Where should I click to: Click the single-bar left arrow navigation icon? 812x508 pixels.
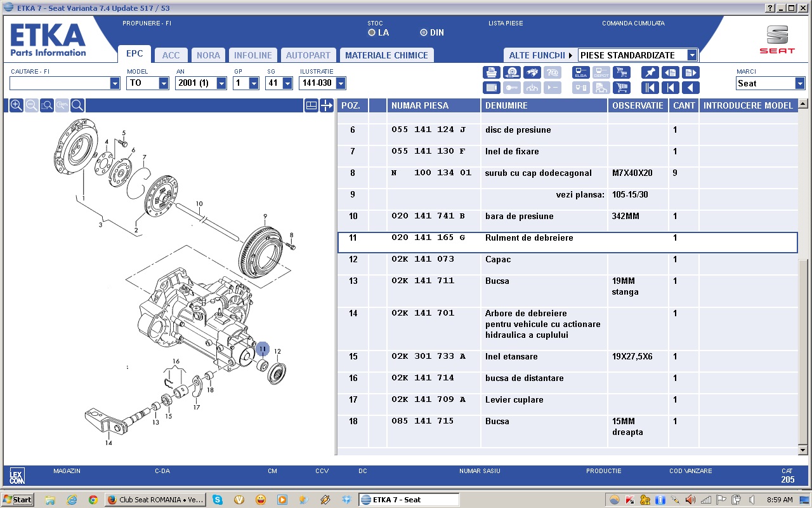click(x=671, y=88)
